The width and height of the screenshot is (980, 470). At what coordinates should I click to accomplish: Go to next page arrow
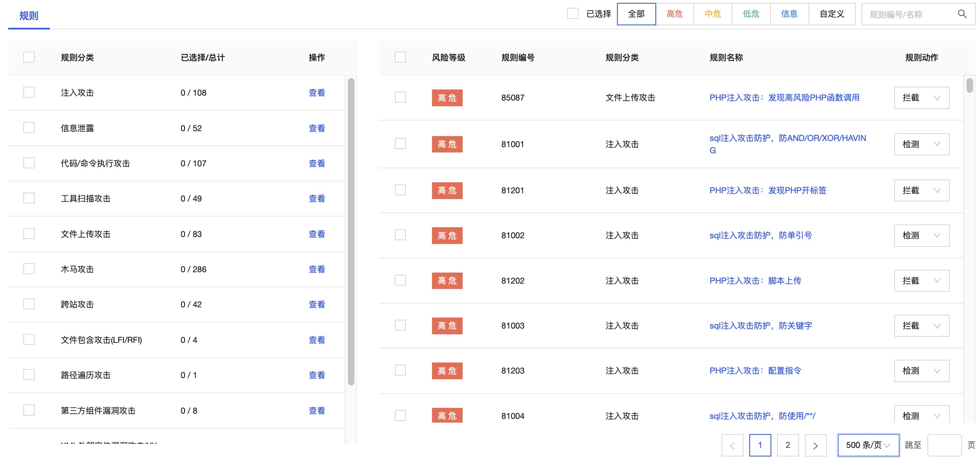click(x=815, y=445)
